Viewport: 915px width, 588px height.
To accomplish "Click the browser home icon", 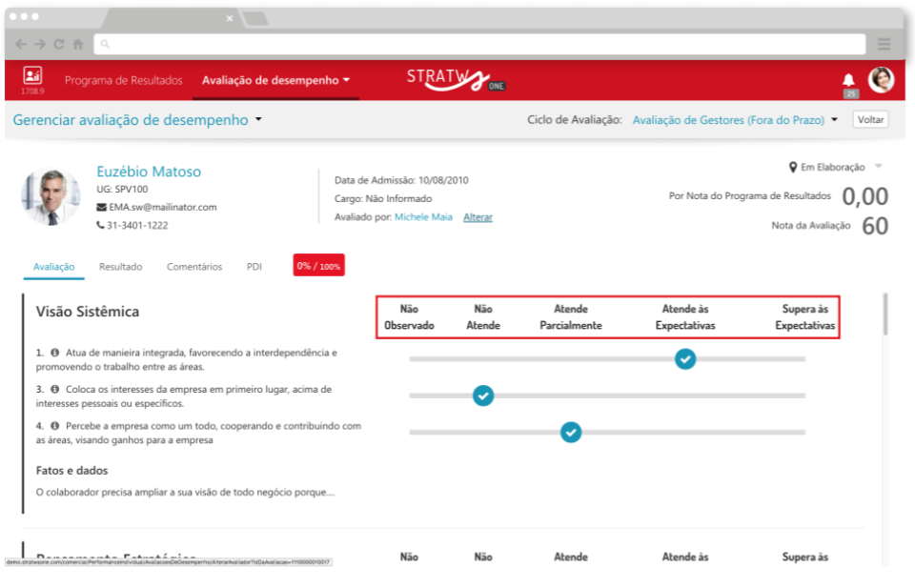I will (x=77, y=44).
